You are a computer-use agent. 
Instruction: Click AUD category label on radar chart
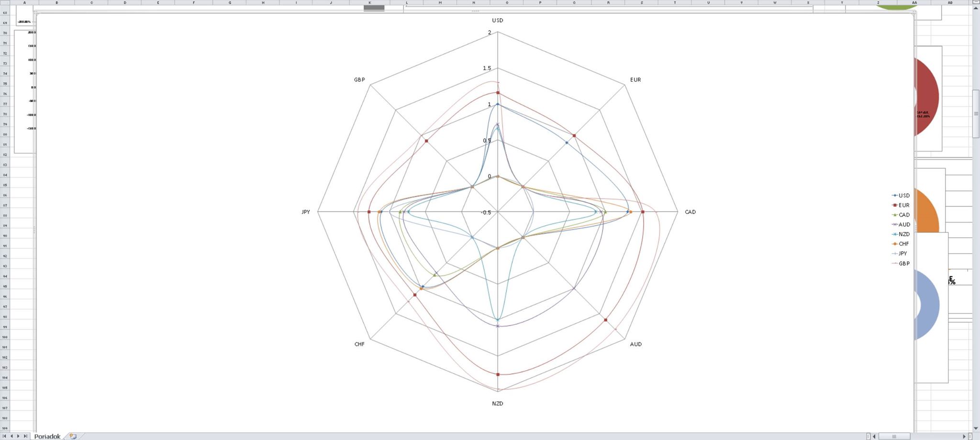coord(636,344)
